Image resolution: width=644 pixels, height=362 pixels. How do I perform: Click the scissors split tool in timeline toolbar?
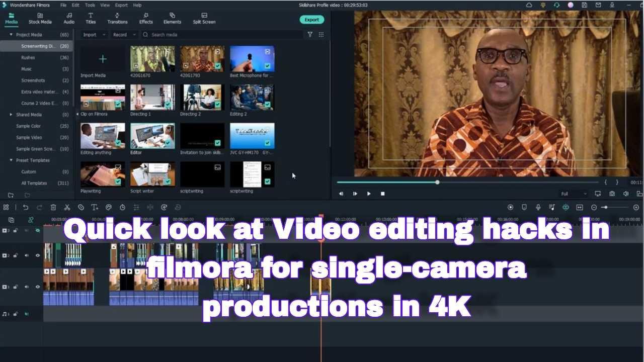coord(67,207)
